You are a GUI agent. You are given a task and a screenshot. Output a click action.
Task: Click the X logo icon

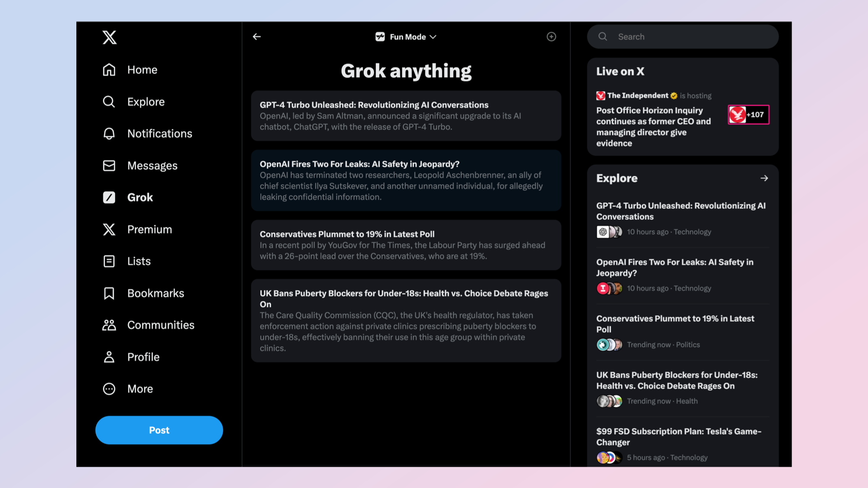[109, 37]
